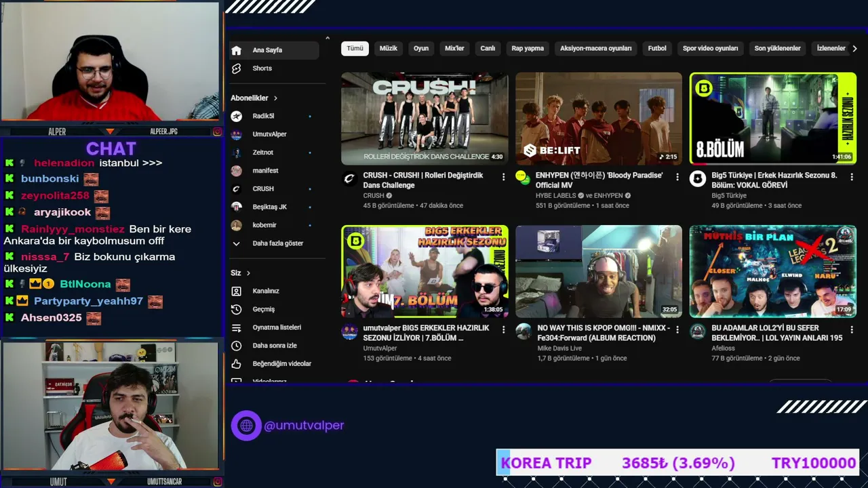Select the Müzik filter chip
This screenshot has width=868, height=488.
[x=389, y=48]
